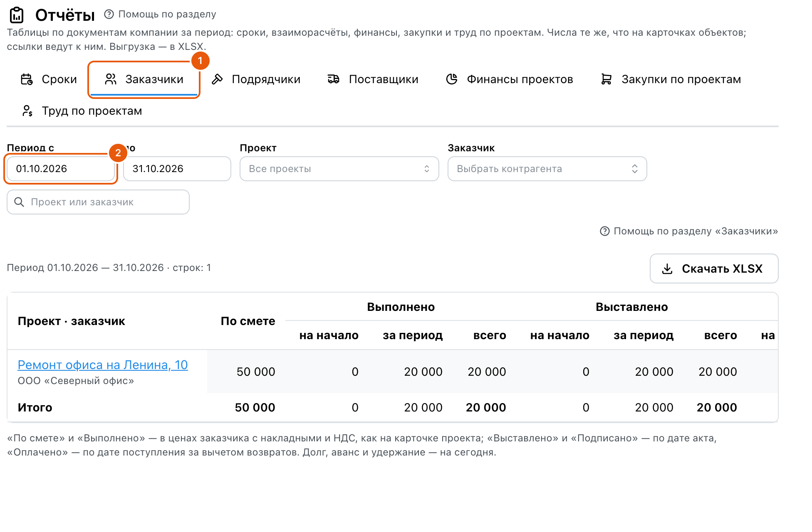The image size is (812, 532).
Task: Open the Сроки tab
Action: click(x=49, y=79)
